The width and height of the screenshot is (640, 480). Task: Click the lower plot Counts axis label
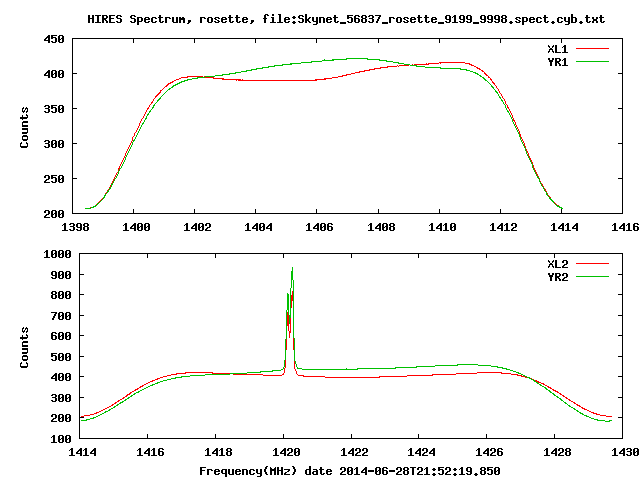tap(24, 347)
